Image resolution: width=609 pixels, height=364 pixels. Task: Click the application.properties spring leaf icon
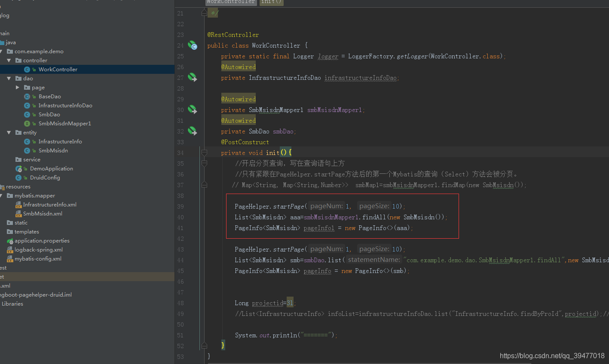pos(10,241)
